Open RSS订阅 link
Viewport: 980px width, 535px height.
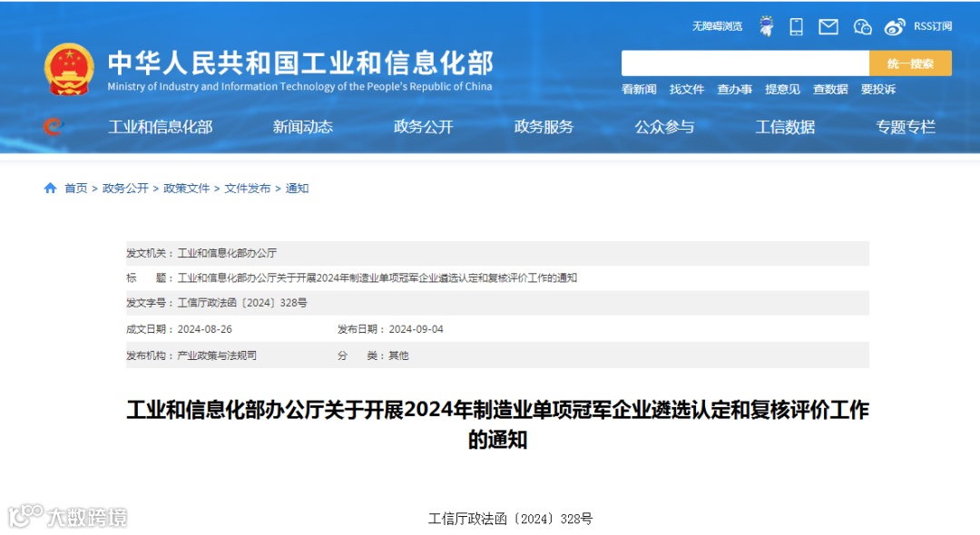pos(933,26)
